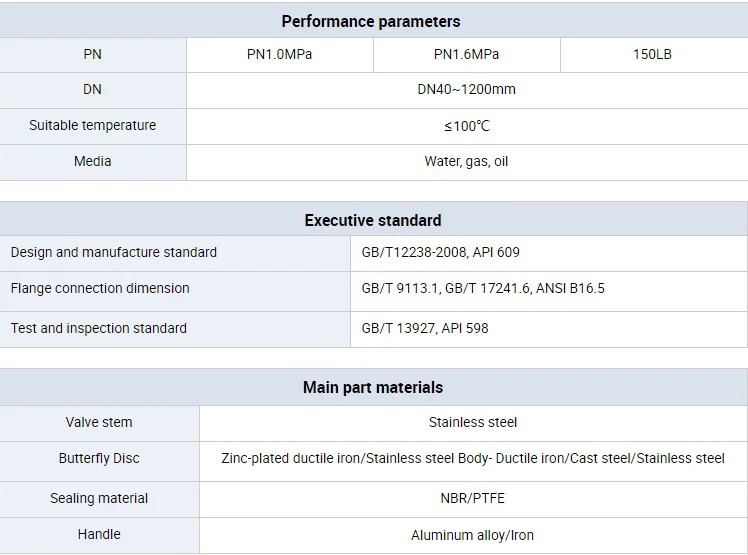Select the Suitable temperature row label
The height and width of the screenshot is (555, 748).
click(92, 125)
